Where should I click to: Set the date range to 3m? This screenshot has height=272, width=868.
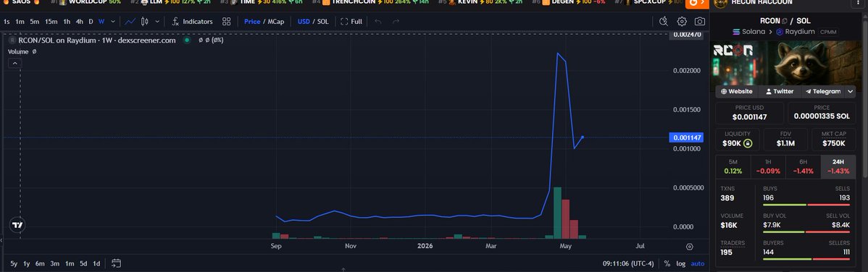coord(55,264)
